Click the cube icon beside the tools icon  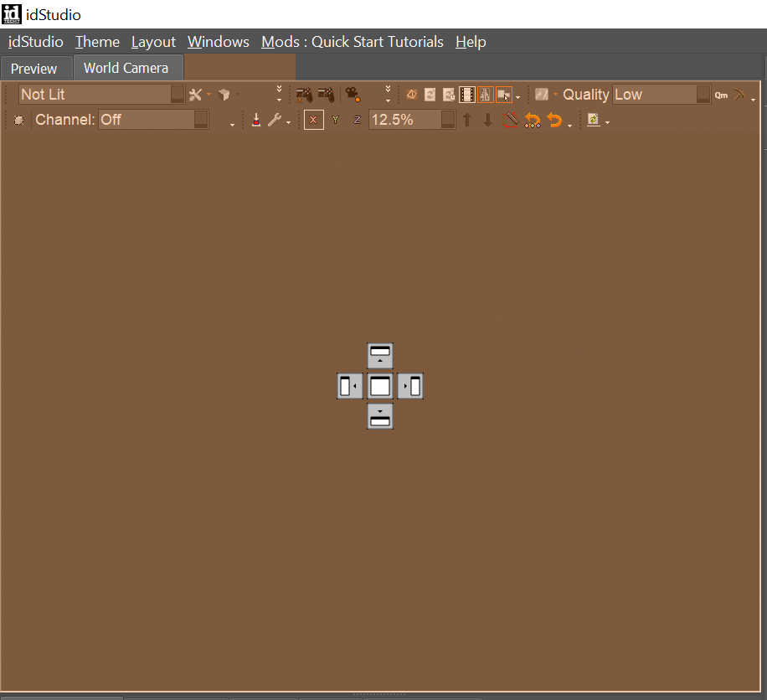[x=224, y=95]
